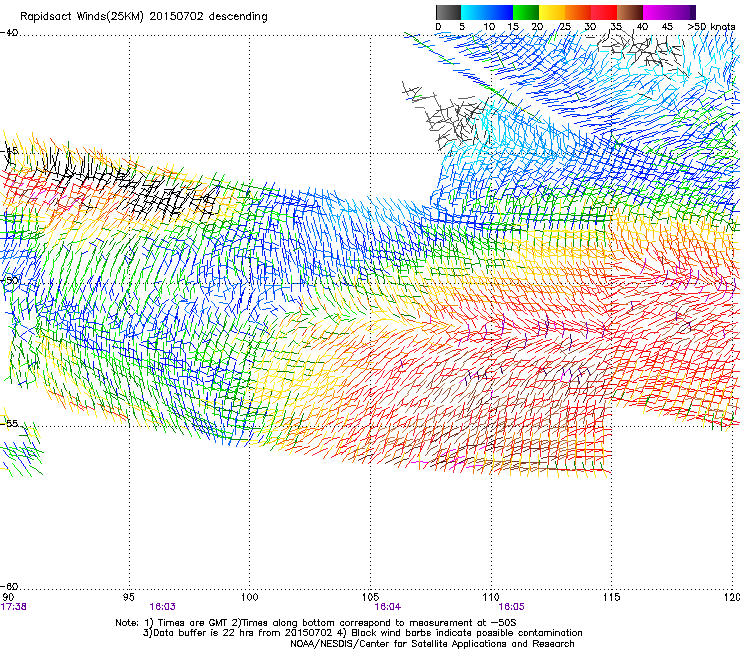Click the '110' longitude axis label

click(x=491, y=597)
